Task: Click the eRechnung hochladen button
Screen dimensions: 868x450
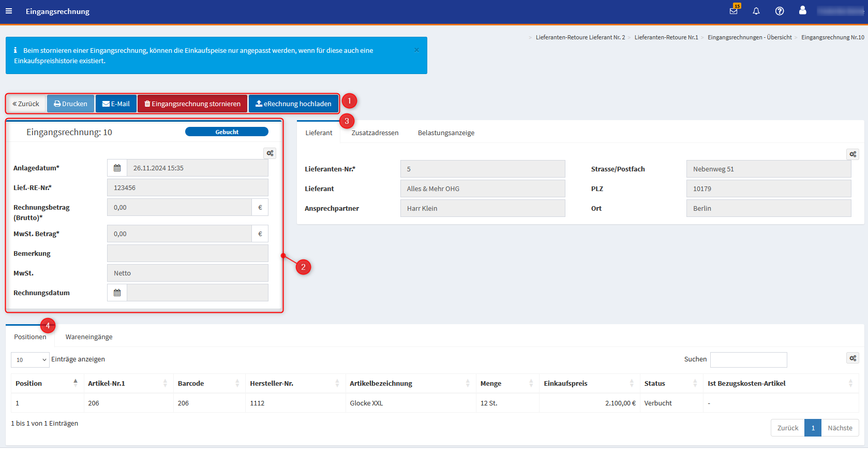Action: pyautogui.click(x=293, y=104)
